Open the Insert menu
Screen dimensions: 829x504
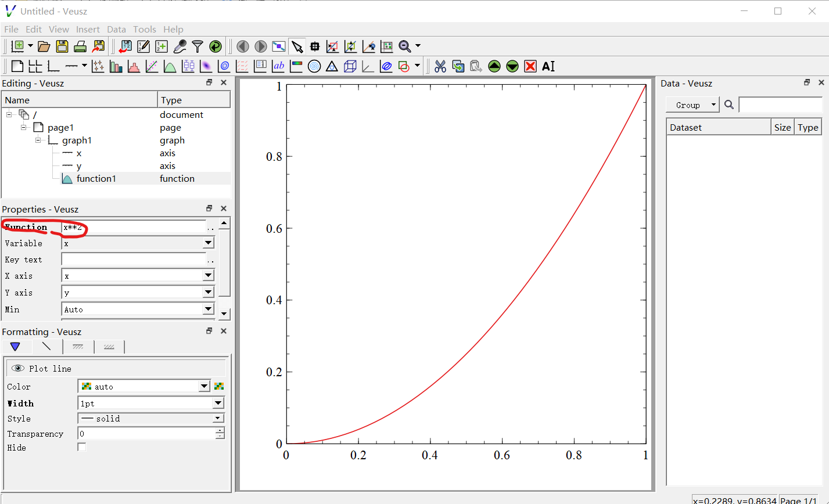[x=88, y=29]
